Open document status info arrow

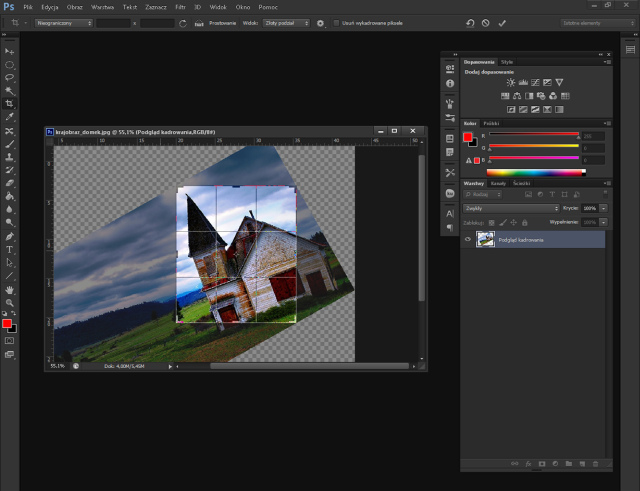coord(170,367)
